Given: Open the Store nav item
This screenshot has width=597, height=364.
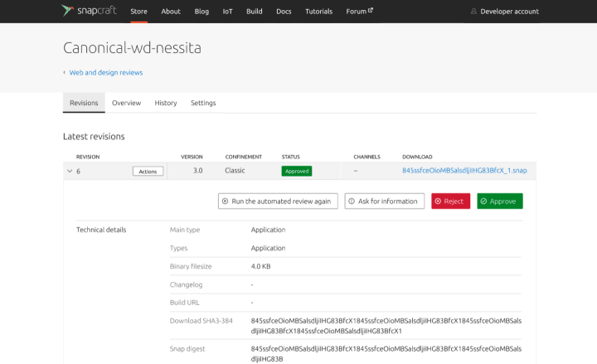Looking at the screenshot, I should tap(139, 12).
